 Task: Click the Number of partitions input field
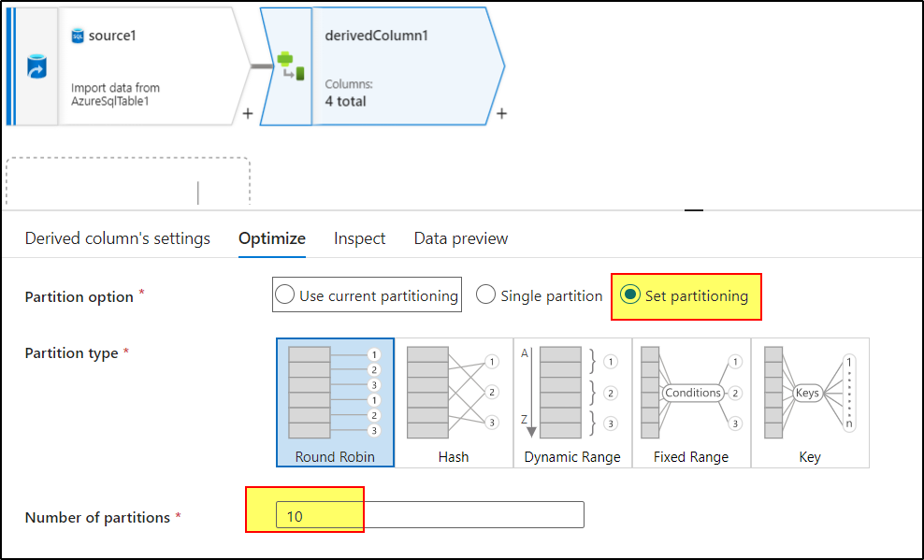pos(429,513)
